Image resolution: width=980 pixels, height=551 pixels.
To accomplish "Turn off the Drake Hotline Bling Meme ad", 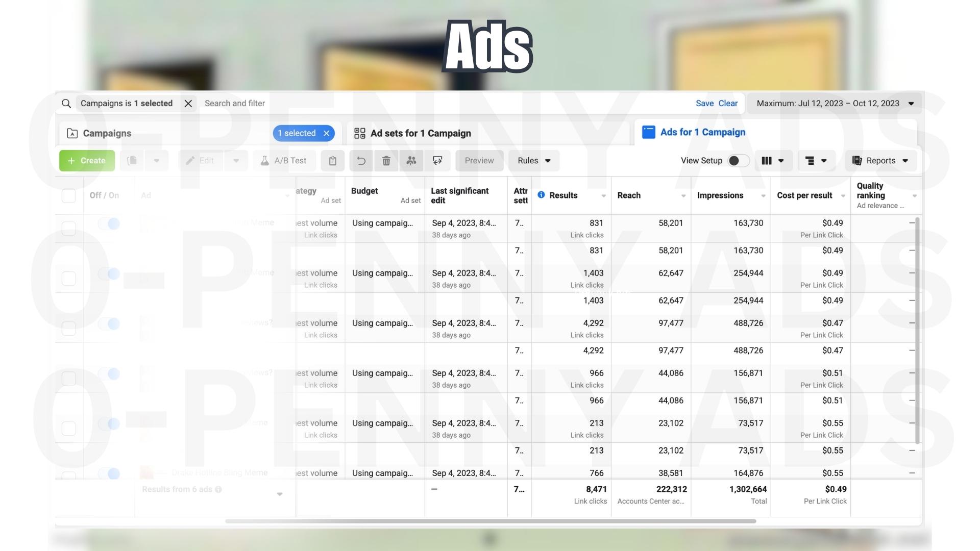I will pyautogui.click(x=109, y=473).
